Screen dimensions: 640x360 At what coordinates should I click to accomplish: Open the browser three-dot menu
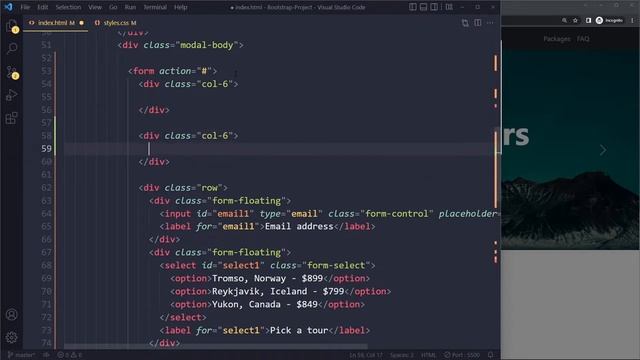[633, 20]
